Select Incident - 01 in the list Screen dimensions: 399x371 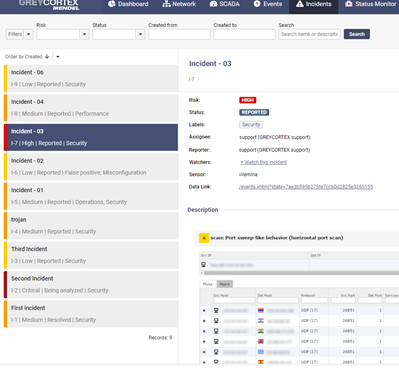pos(91,196)
